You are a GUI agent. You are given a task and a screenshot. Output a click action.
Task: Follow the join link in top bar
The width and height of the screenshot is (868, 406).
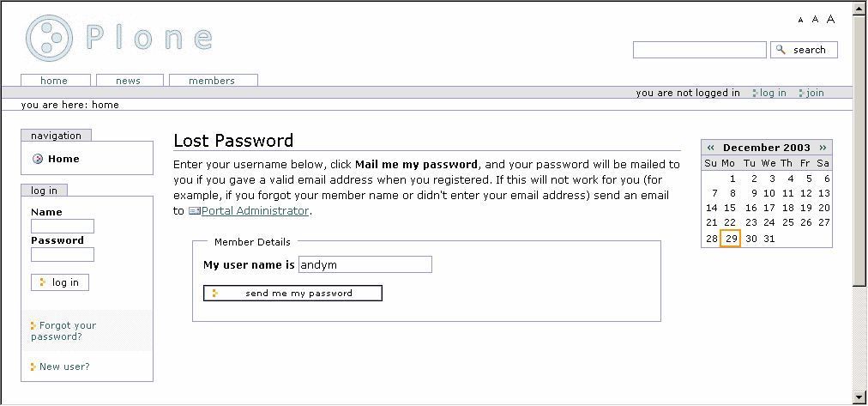click(814, 93)
